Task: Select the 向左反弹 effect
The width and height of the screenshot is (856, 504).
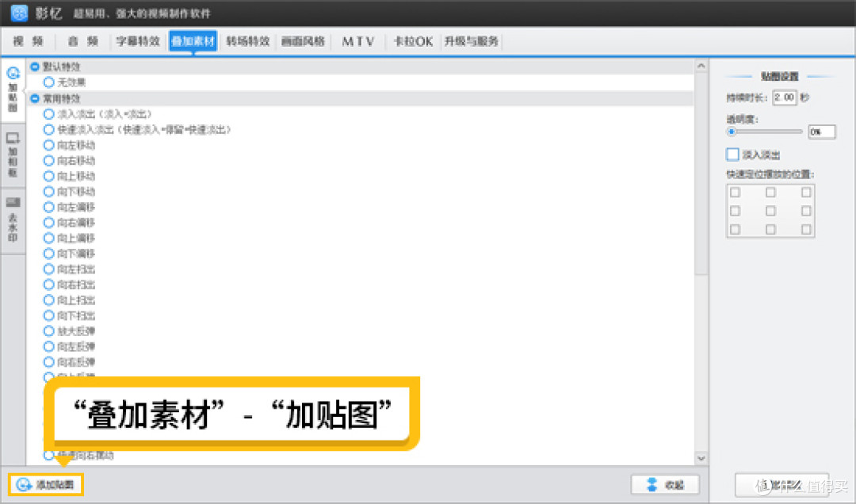Action: coord(48,346)
